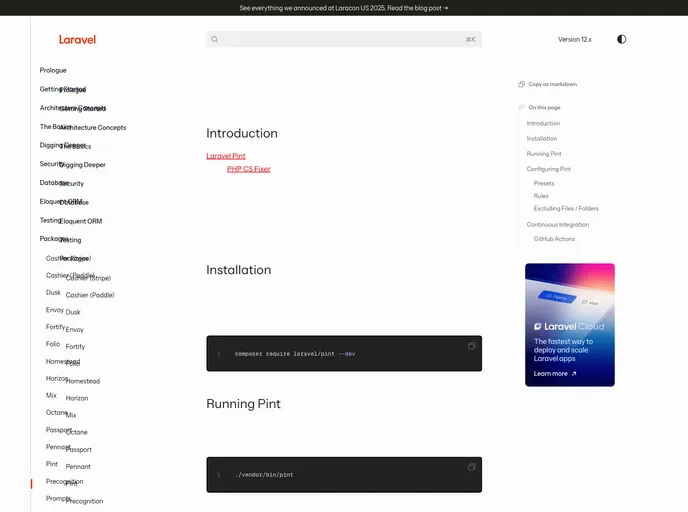Open the Version 12.x selector
Image resolution: width=688 pixels, height=512 pixels.
click(x=575, y=39)
